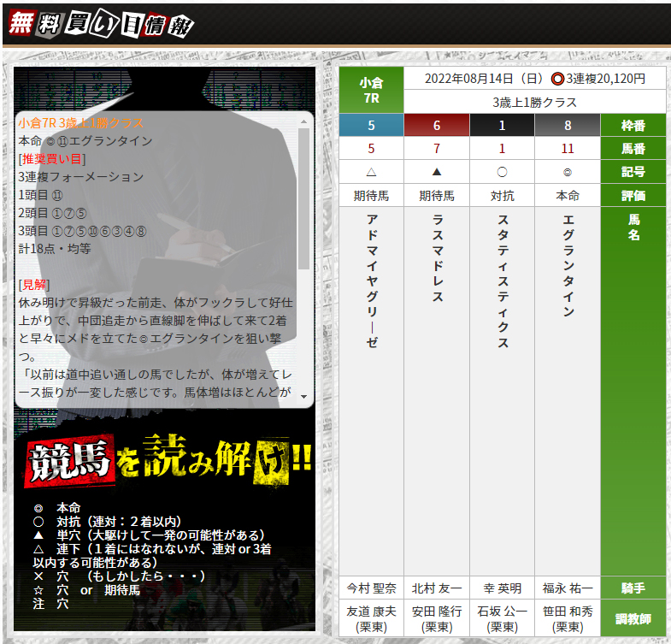
Task: Click the red circle icon beside 3連複20,120円
Action: click(556, 79)
